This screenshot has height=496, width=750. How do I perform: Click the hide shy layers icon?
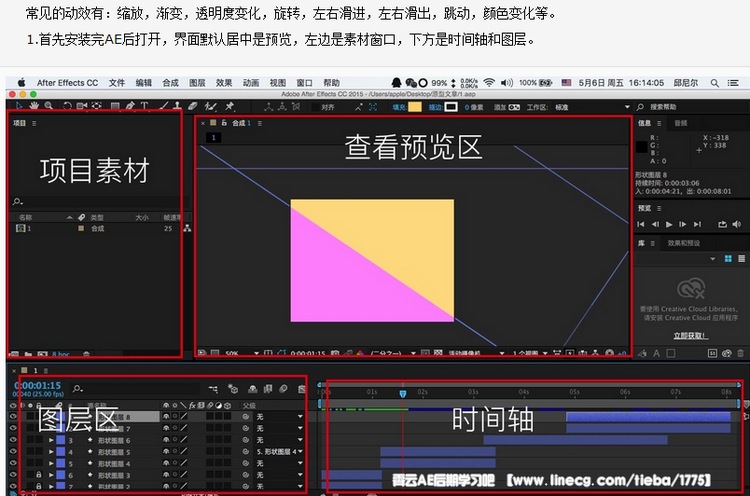pyautogui.click(x=253, y=389)
